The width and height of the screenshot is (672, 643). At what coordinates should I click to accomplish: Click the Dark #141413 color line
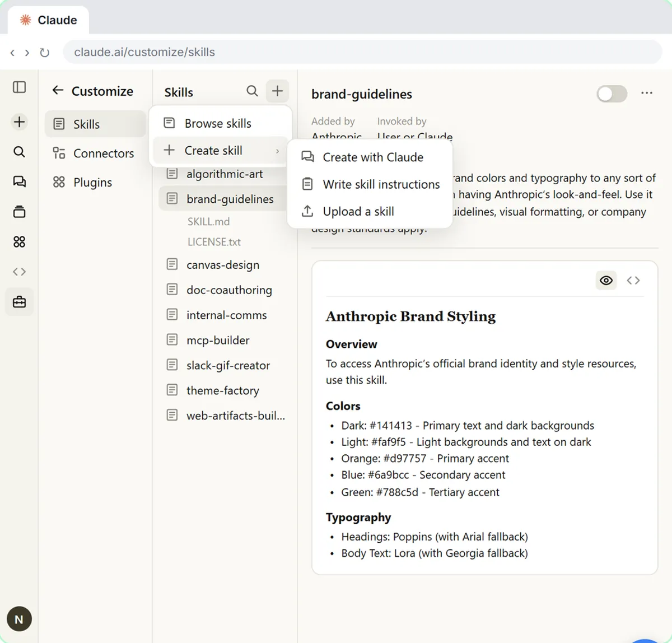(468, 426)
